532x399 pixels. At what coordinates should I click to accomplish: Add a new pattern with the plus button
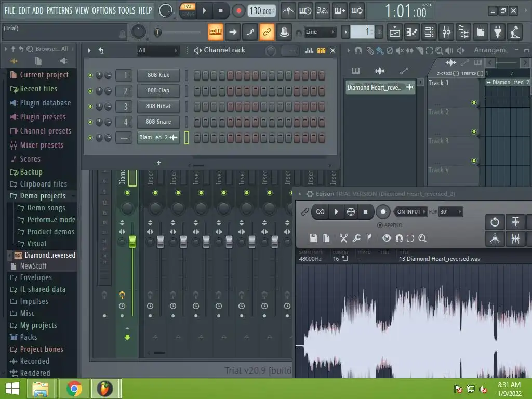pyautogui.click(x=379, y=32)
